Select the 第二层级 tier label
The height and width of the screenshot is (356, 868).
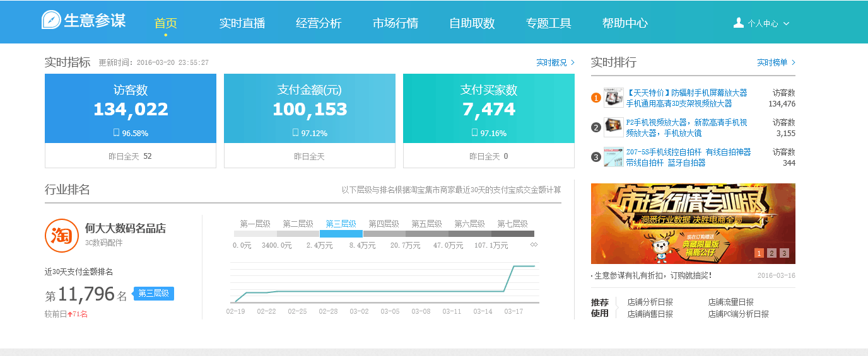[x=298, y=224]
